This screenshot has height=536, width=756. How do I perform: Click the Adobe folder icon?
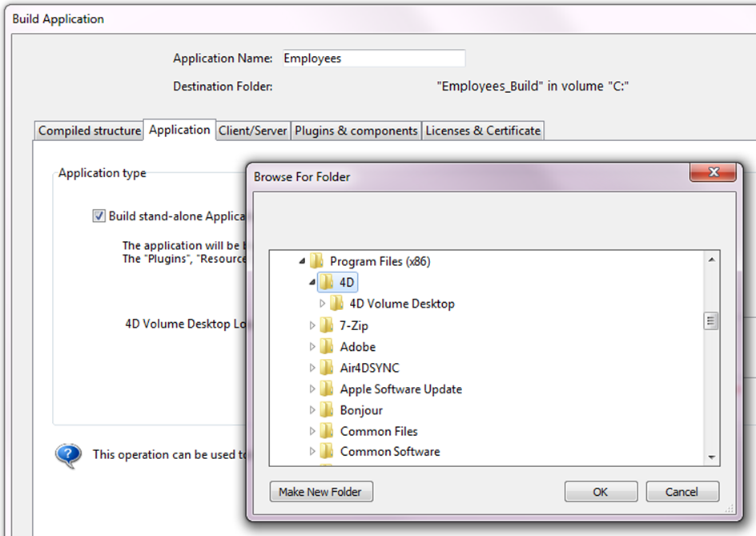(x=327, y=347)
